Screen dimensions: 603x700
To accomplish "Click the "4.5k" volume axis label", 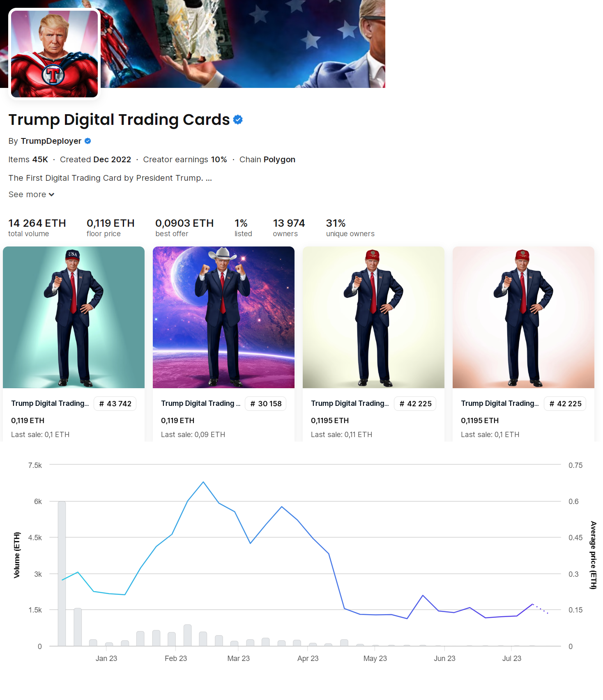I will pyautogui.click(x=35, y=538).
